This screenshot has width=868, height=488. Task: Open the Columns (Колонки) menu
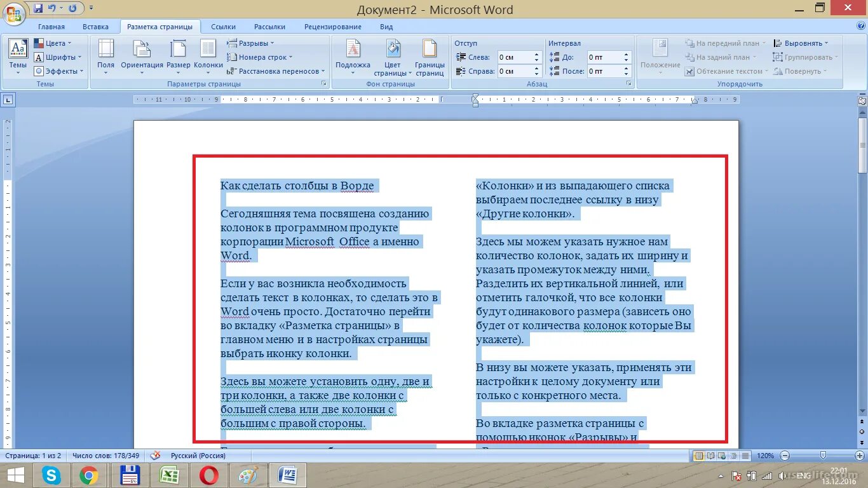tap(208, 57)
